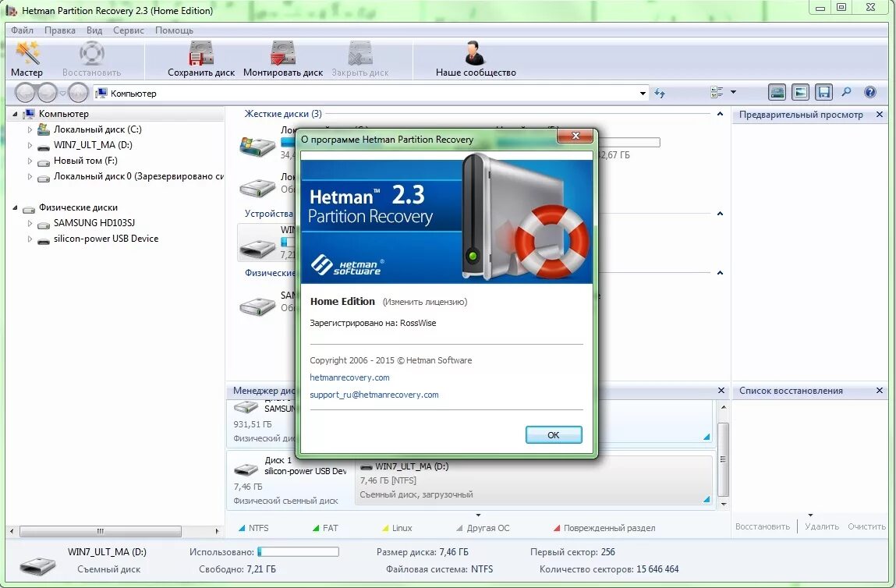Open the view mode dropdown arrow

pos(733,92)
